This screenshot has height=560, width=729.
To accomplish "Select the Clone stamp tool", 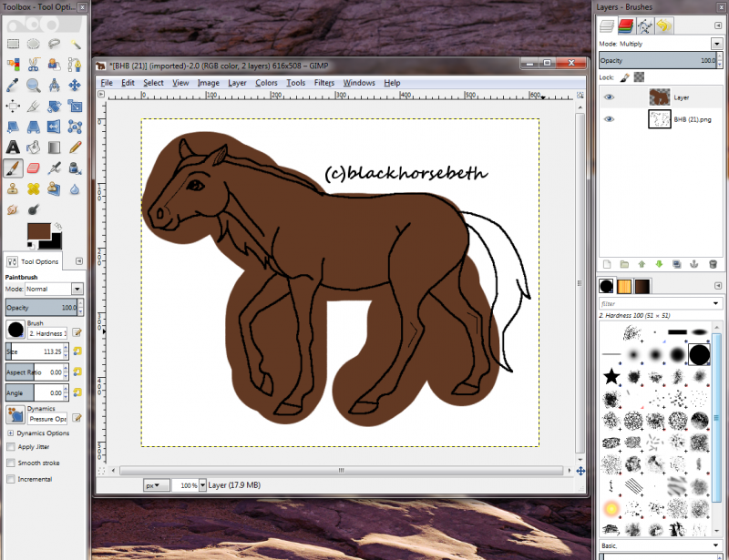I will coord(13,188).
